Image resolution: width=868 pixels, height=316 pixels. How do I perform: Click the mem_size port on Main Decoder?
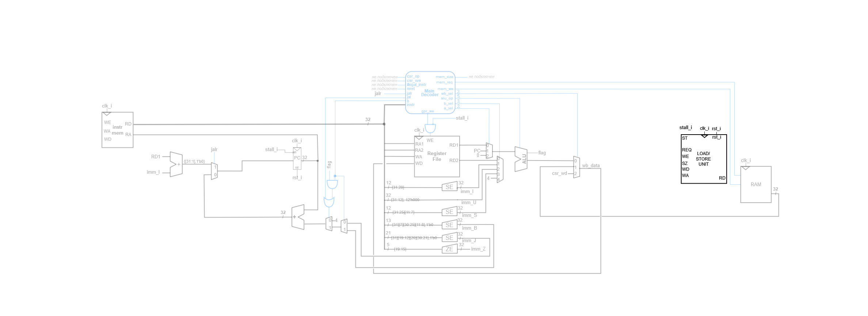[x=444, y=77]
